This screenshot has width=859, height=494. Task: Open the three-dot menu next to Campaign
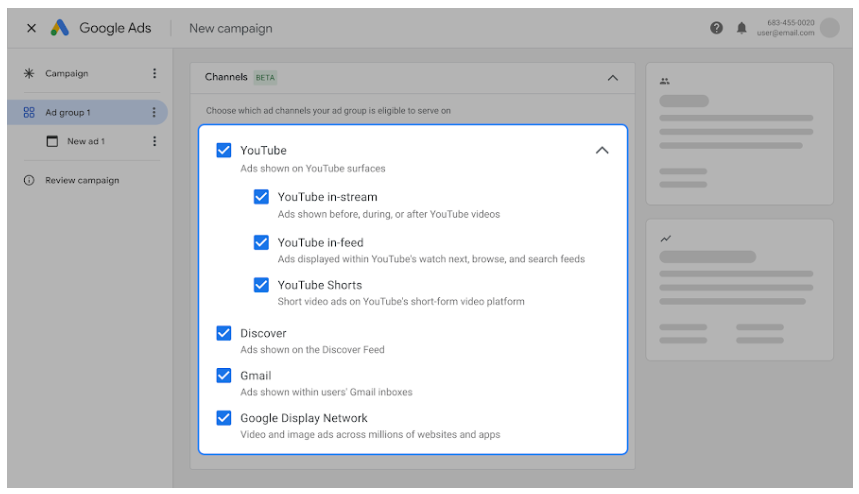(154, 73)
